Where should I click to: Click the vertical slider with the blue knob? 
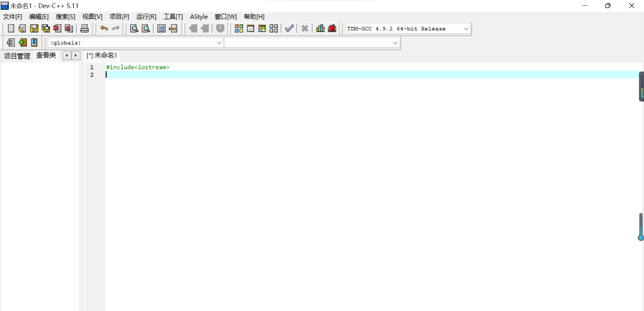(641, 227)
